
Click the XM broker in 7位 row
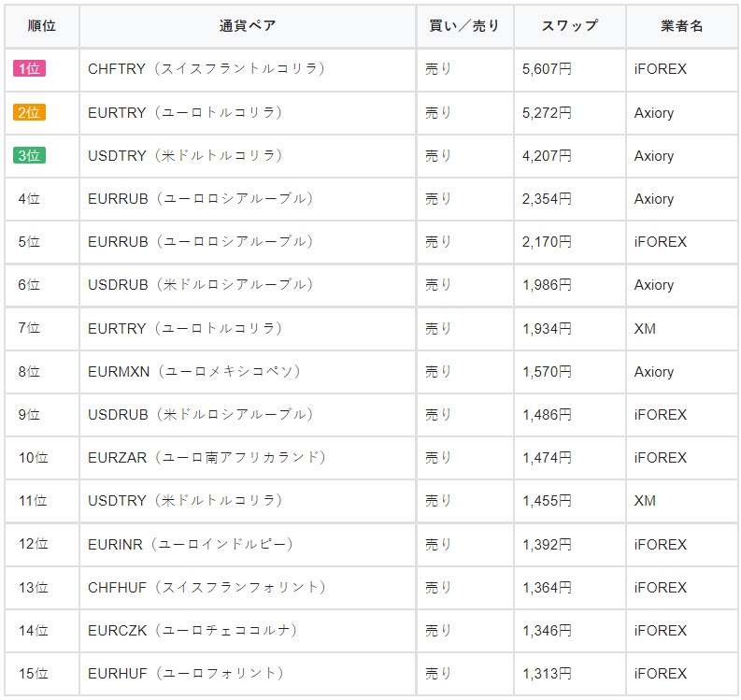tap(645, 329)
